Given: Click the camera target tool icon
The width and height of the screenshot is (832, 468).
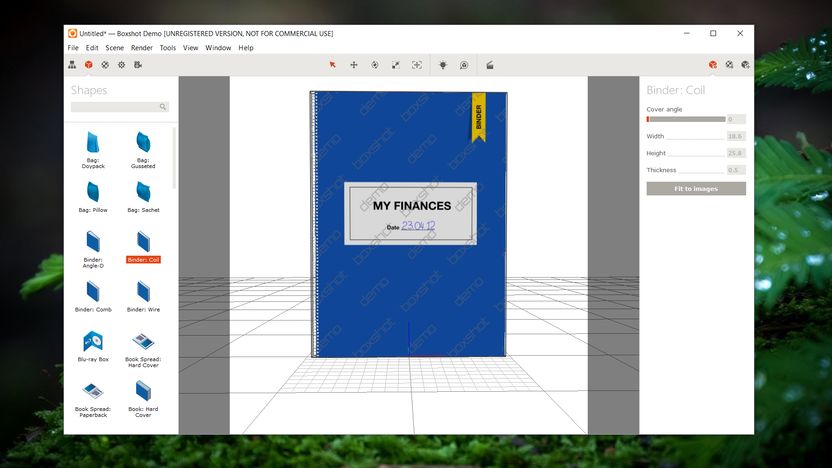Looking at the screenshot, I should tap(464, 65).
